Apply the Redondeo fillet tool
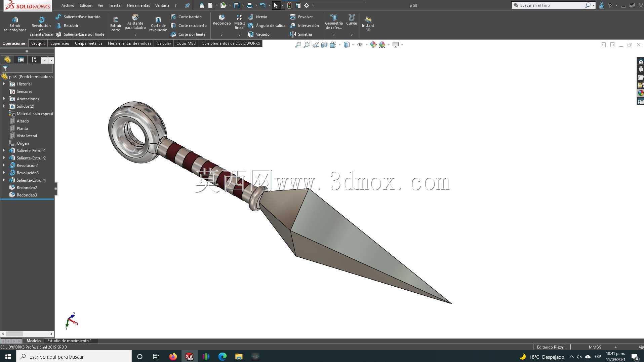This screenshot has height=362, width=644. click(222, 20)
